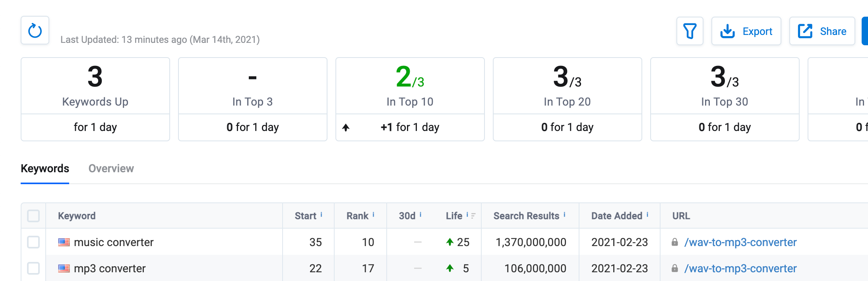Image resolution: width=868 pixels, height=281 pixels.
Task: Click the refresh rankings icon
Action: click(35, 31)
